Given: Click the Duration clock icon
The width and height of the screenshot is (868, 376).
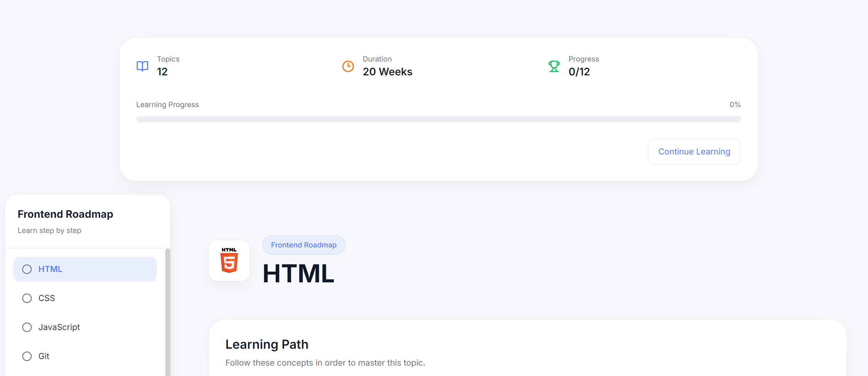Looking at the screenshot, I should pos(348,66).
